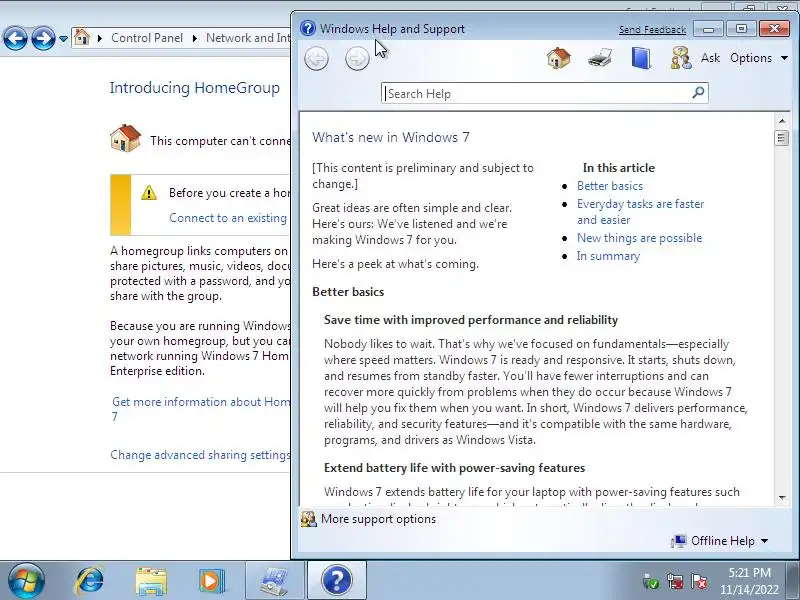Click the Send Feedback link
Viewport: 800px width, 600px height.
[652, 30]
